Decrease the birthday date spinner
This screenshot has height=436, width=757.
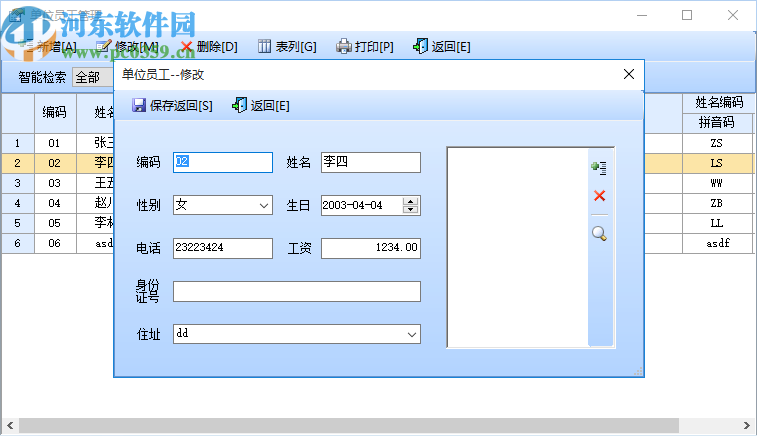point(410,210)
